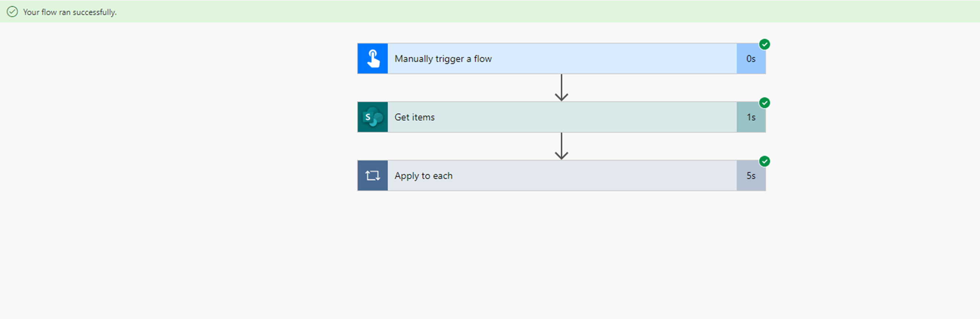
Task: Click the green checkmark on Apply to each
Action: coord(764,161)
